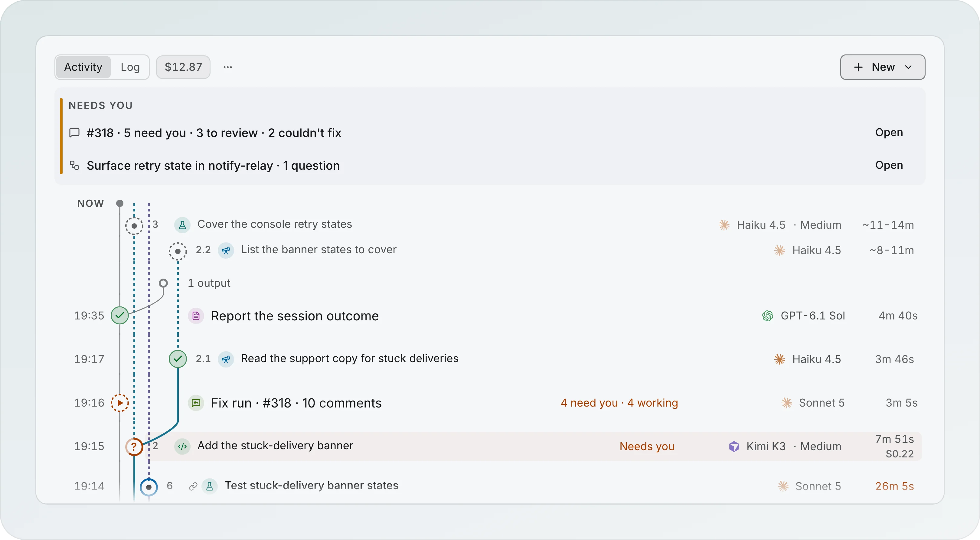This screenshot has height=540, width=980.
Task: Click the ~11-14m estimate
Action: tap(888, 225)
